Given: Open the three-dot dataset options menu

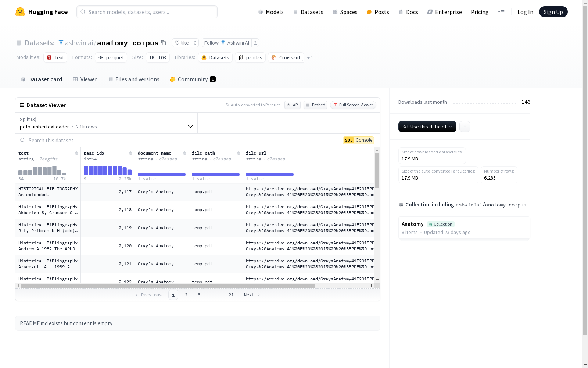Looking at the screenshot, I should (x=465, y=127).
